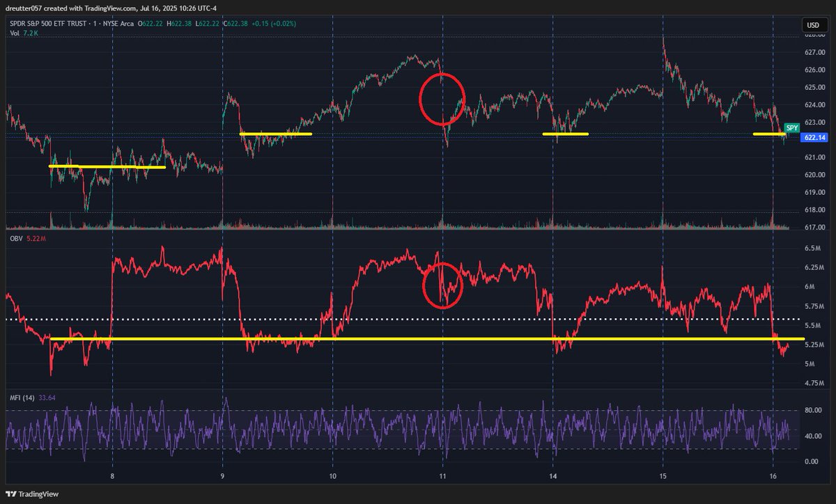Click the date label 14 on time axis

553,476
